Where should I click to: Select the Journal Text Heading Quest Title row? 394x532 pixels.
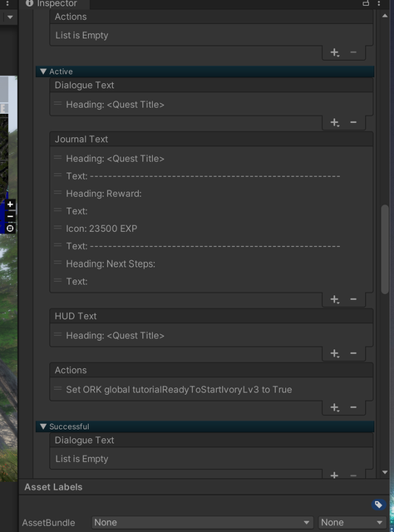click(211, 159)
